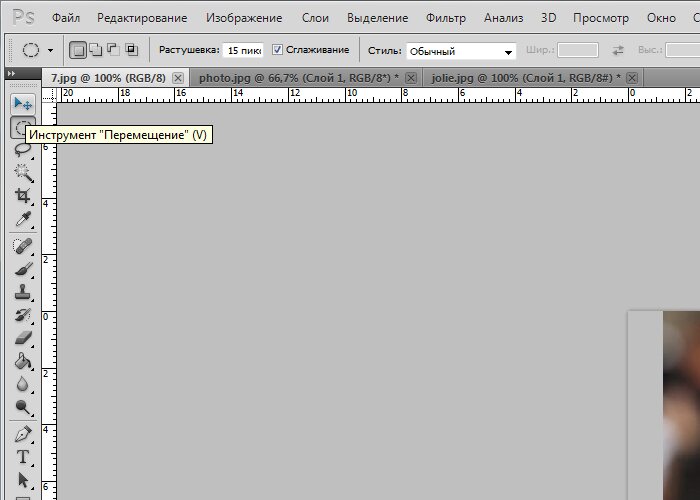Select the Crop tool
The image size is (700, 500).
click(23, 196)
